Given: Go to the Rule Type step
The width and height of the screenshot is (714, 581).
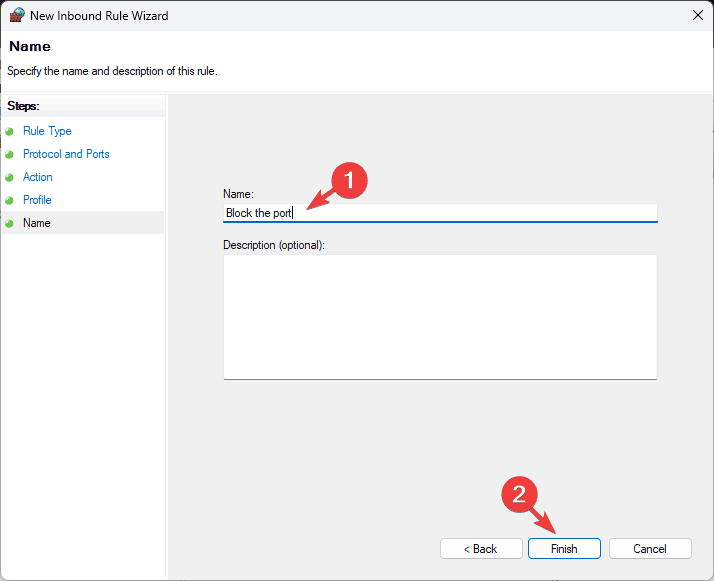Looking at the screenshot, I should click(x=47, y=131).
